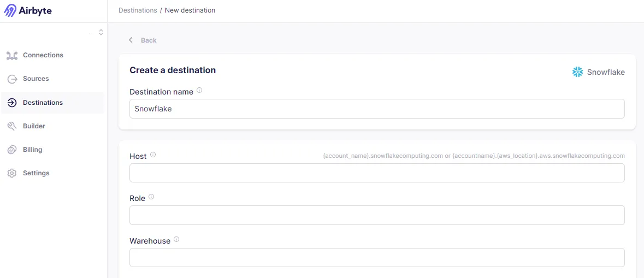Click Role info icon
Image resolution: width=644 pixels, height=278 pixels.
tap(151, 197)
